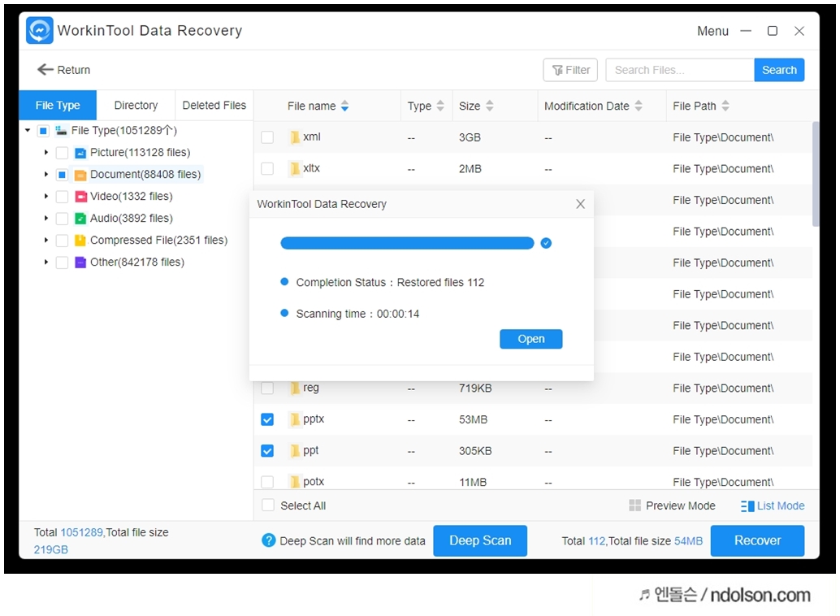Uncheck the pptx folder checkbox
Screen dimensions: 840x616
tap(267, 419)
